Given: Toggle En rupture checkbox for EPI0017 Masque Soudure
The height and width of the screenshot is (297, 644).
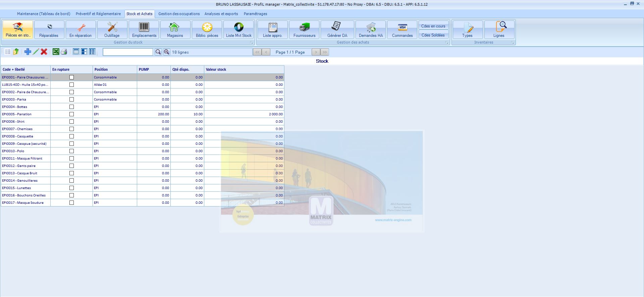Looking at the screenshot, I should click(71, 202).
